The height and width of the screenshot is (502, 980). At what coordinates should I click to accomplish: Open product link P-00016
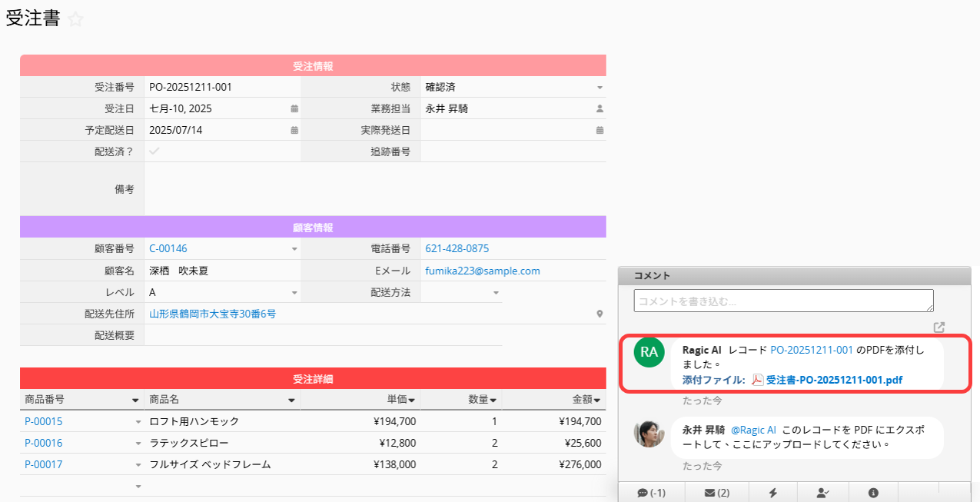tap(44, 443)
